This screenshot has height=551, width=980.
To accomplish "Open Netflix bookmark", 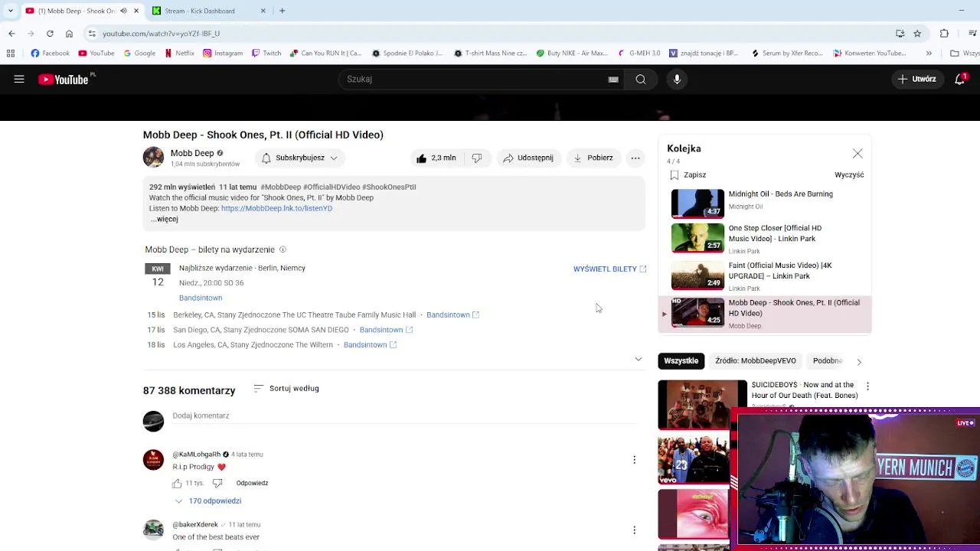I will [x=178, y=54].
